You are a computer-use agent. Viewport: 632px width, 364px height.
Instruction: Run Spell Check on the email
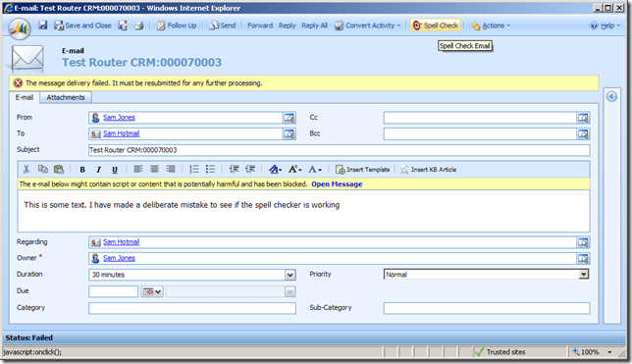[x=436, y=26]
